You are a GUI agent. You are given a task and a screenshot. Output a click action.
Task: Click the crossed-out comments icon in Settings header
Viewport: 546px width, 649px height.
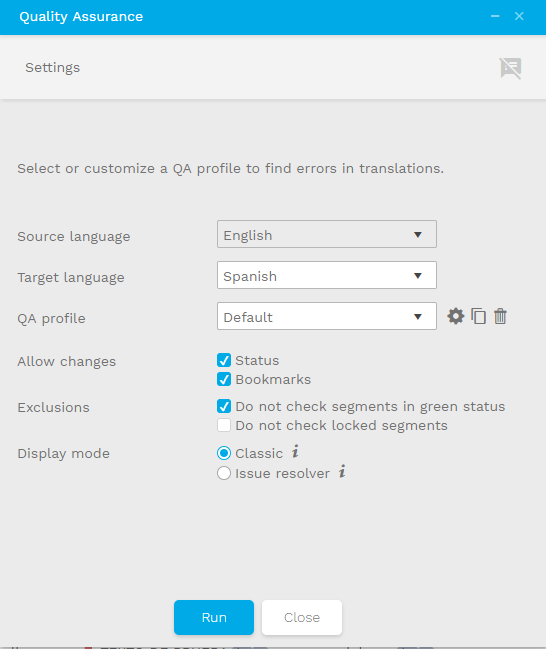click(510, 68)
